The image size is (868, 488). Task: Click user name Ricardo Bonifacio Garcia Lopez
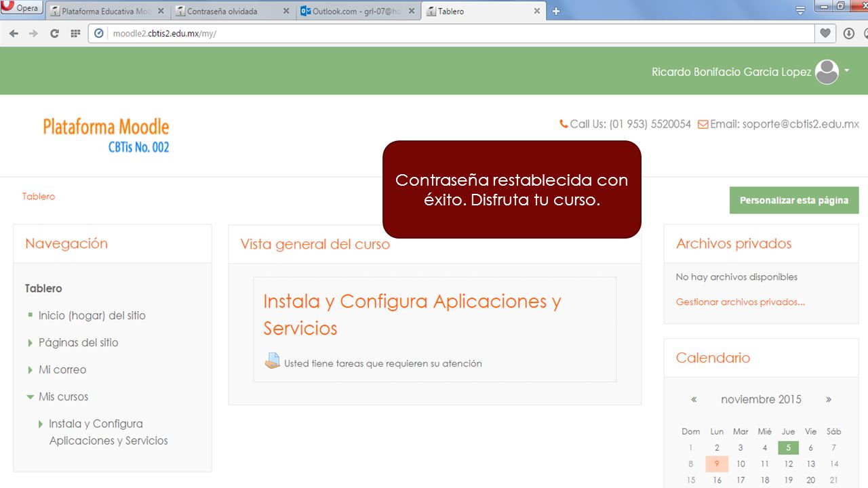click(x=732, y=72)
